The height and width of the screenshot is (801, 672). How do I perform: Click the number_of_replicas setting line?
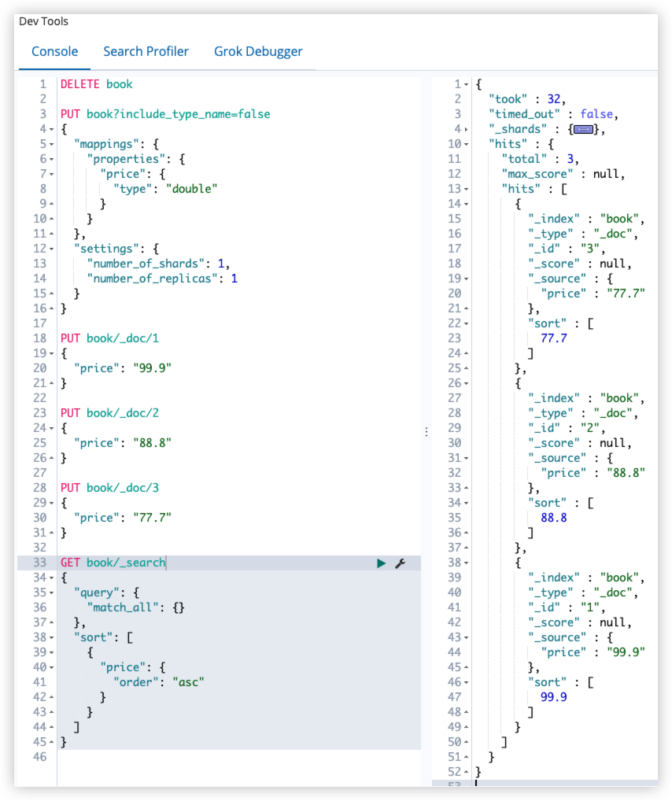coord(162,279)
